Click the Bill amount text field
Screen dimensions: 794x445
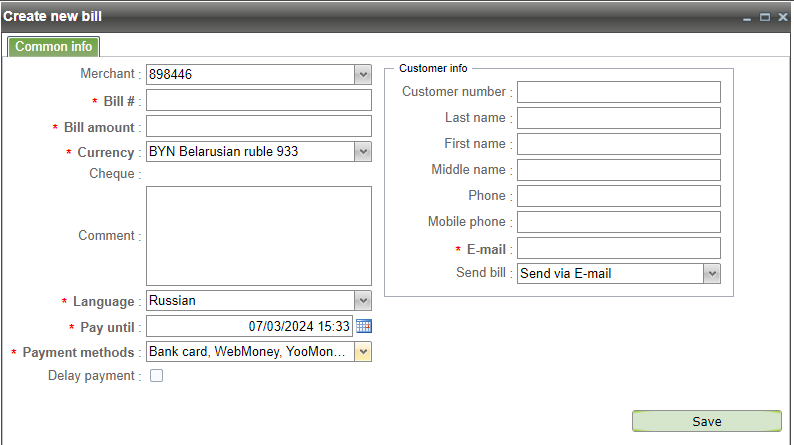(259, 126)
